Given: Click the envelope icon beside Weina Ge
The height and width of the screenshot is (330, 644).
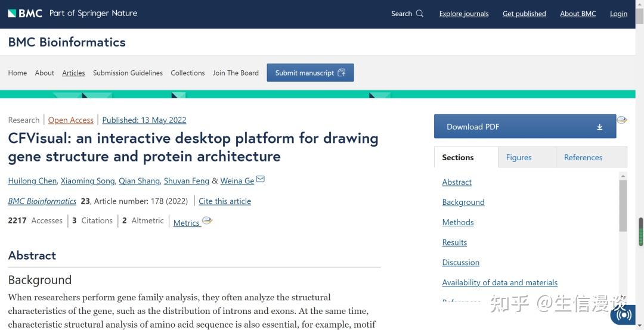Looking at the screenshot, I should tap(261, 179).
